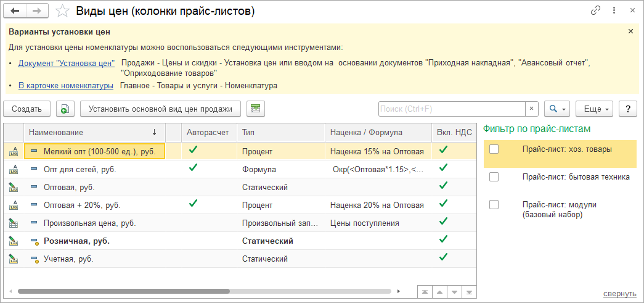The height and width of the screenshot is (303, 644).
Task: Click row icon of Оптовая + 20%
Action: 14,205
